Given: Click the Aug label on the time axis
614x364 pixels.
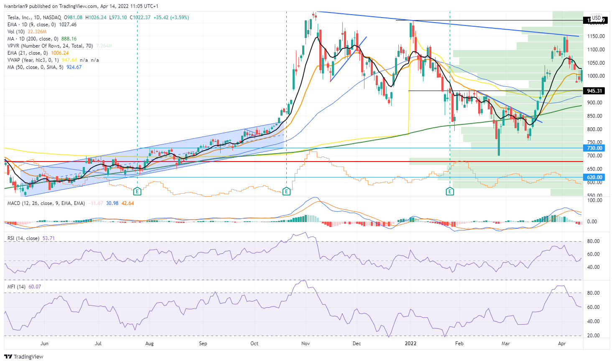Looking at the screenshot, I should pyautogui.click(x=149, y=344).
